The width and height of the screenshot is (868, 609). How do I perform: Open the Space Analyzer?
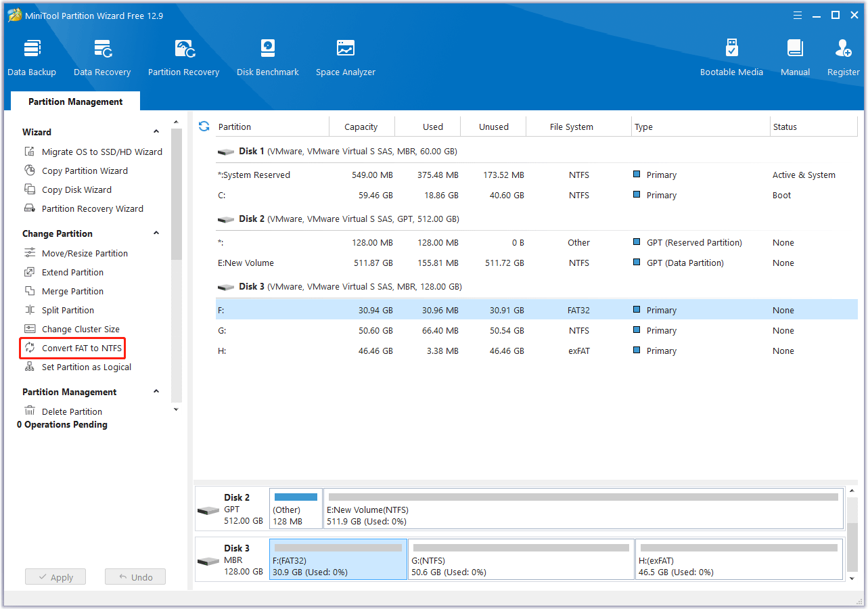click(346, 58)
